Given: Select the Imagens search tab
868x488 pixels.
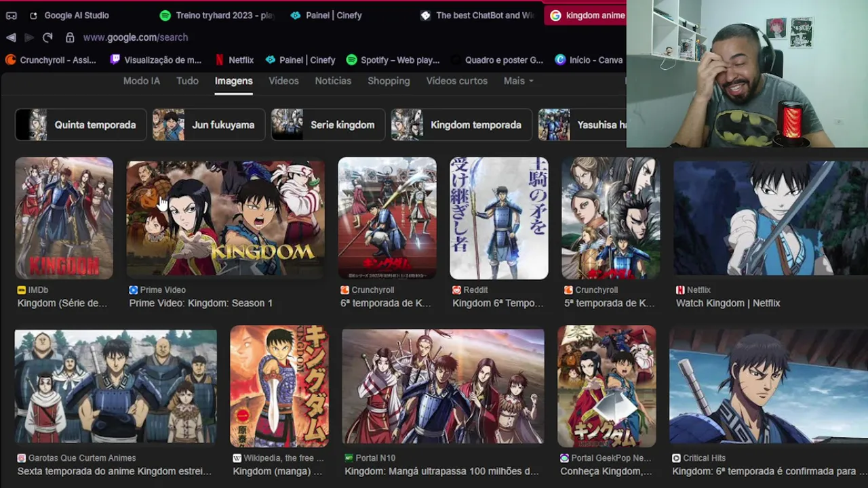Looking at the screenshot, I should [234, 81].
